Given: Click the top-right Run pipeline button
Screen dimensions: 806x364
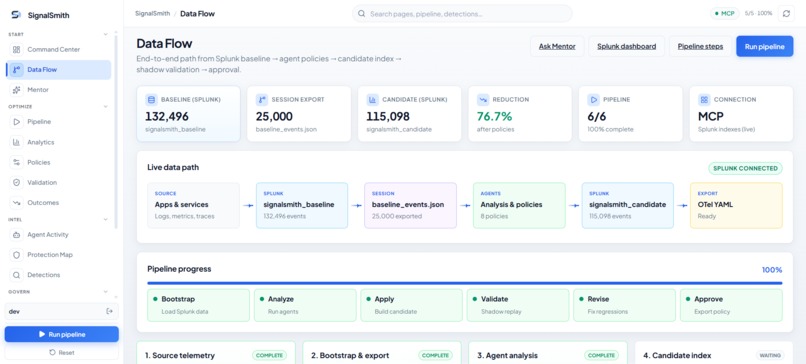Looking at the screenshot, I should pos(764,46).
